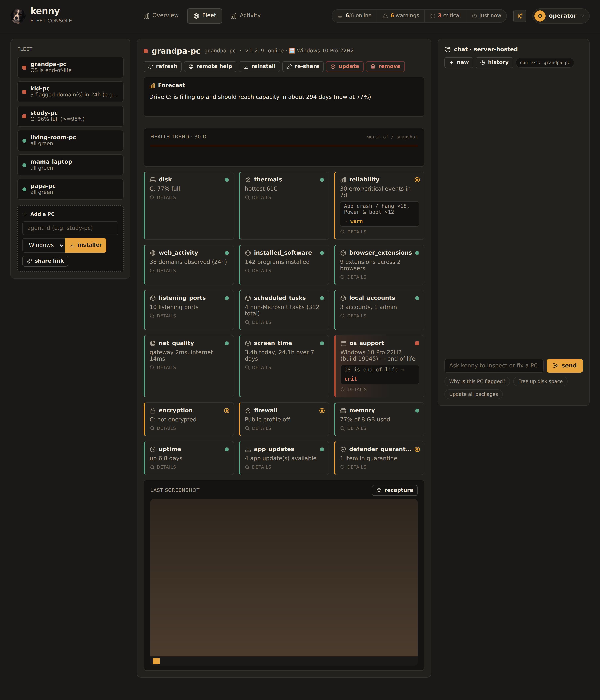Image resolution: width=600 pixels, height=700 pixels.
Task: Open memory card DETAILS
Action: (x=353, y=428)
